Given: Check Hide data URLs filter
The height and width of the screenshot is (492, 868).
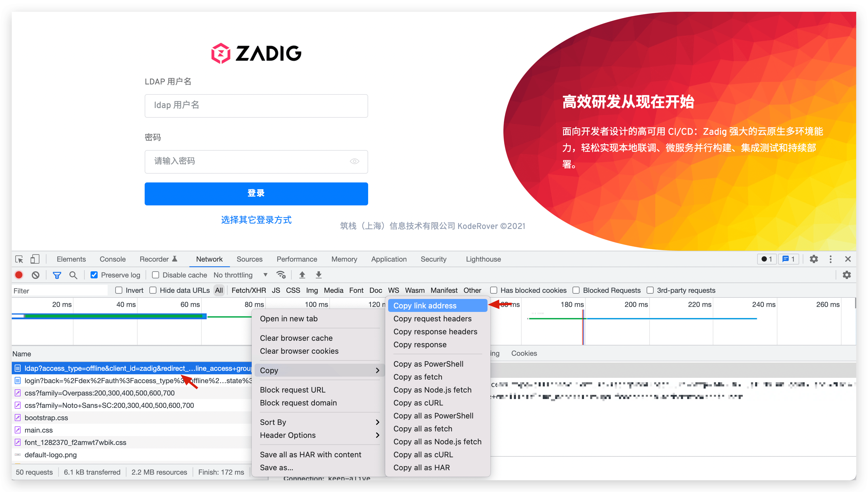Looking at the screenshot, I should [153, 290].
